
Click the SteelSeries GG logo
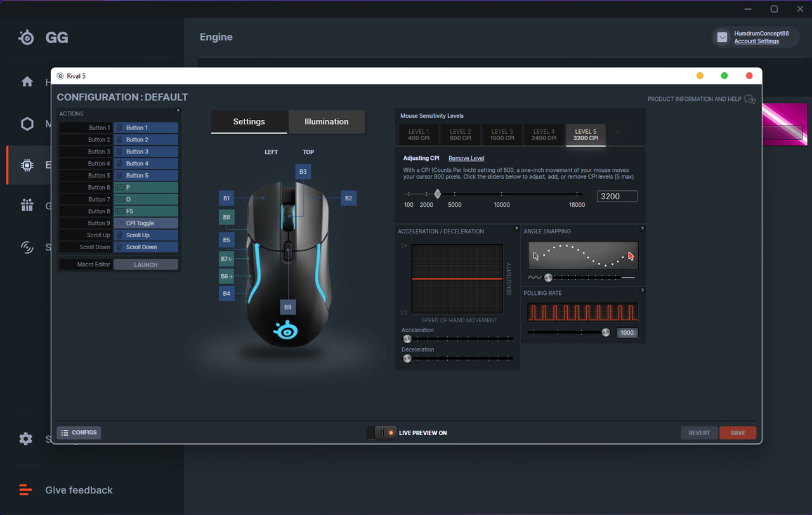pyautogui.click(x=27, y=37)
